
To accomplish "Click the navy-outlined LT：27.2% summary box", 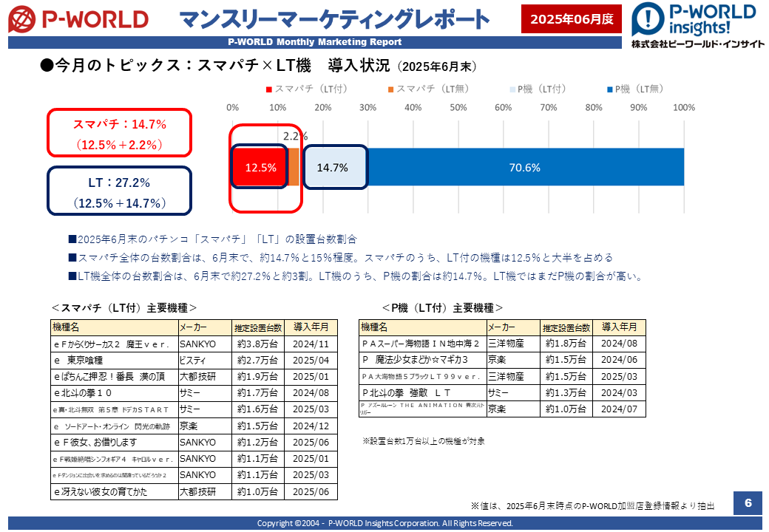I will (x=119, y=191).
